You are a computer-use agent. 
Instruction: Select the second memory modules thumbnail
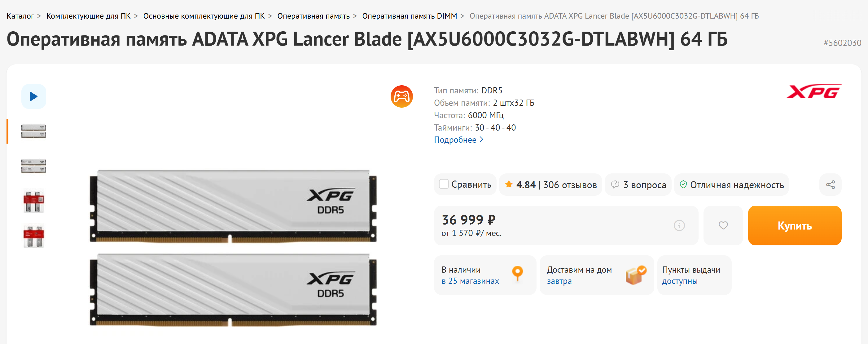(x=34, y=166)
